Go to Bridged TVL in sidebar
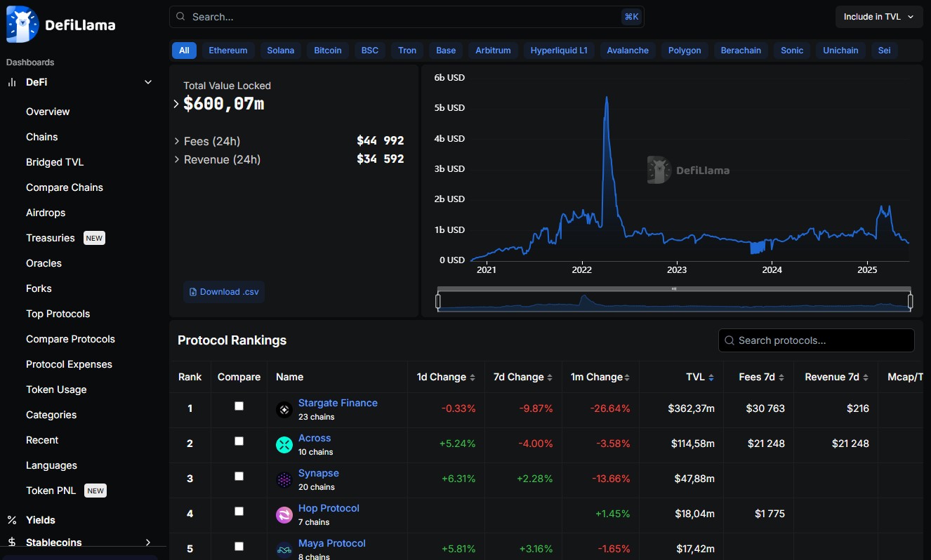Image resolution: width=931 pixels, height=560 pixels. click(55, 162)
